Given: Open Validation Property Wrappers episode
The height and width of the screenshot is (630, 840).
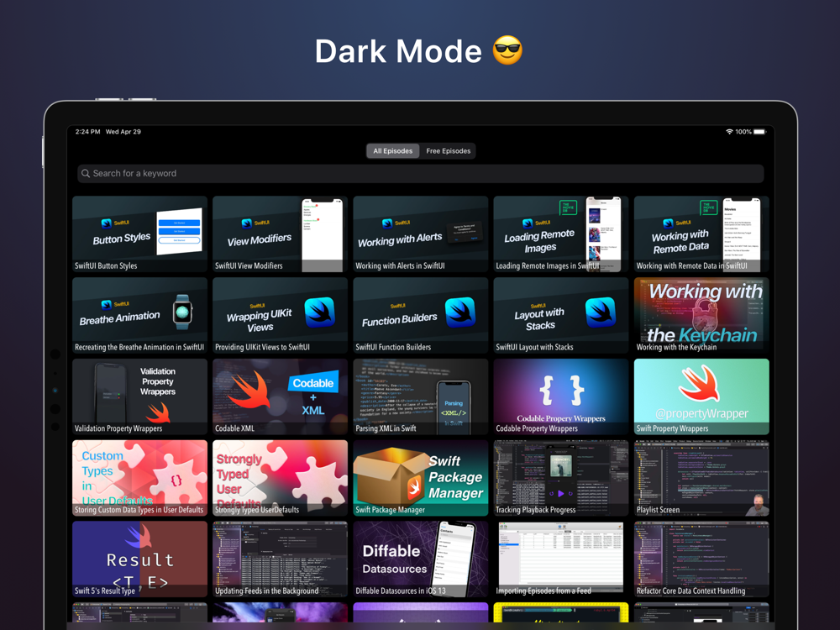Looking at the screenshot, I should pos(139,396).
